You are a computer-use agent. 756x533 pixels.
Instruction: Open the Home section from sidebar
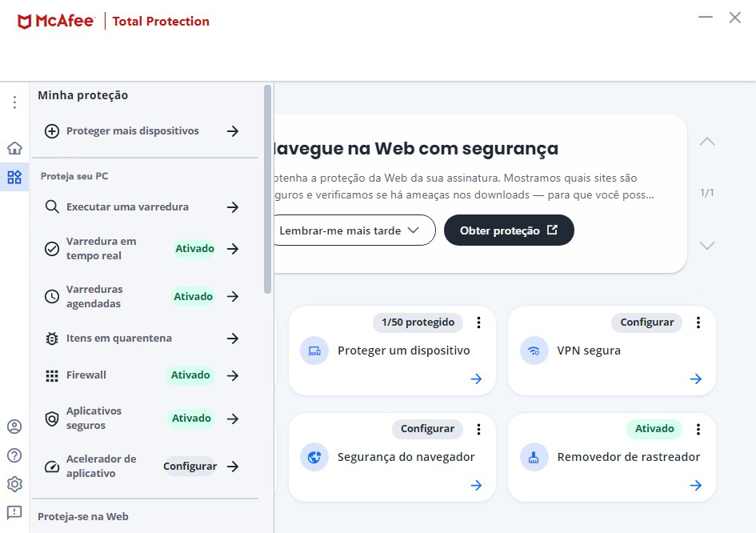pos(14,147)
